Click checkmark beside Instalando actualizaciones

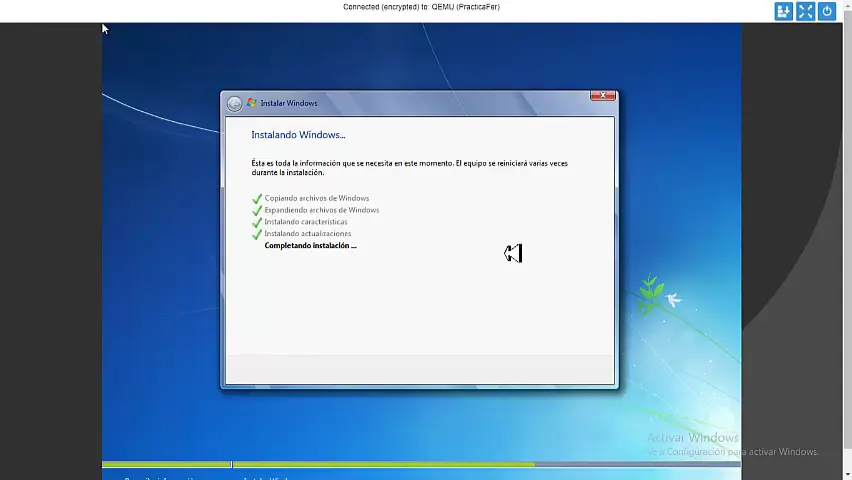click(x=257, y=235)
